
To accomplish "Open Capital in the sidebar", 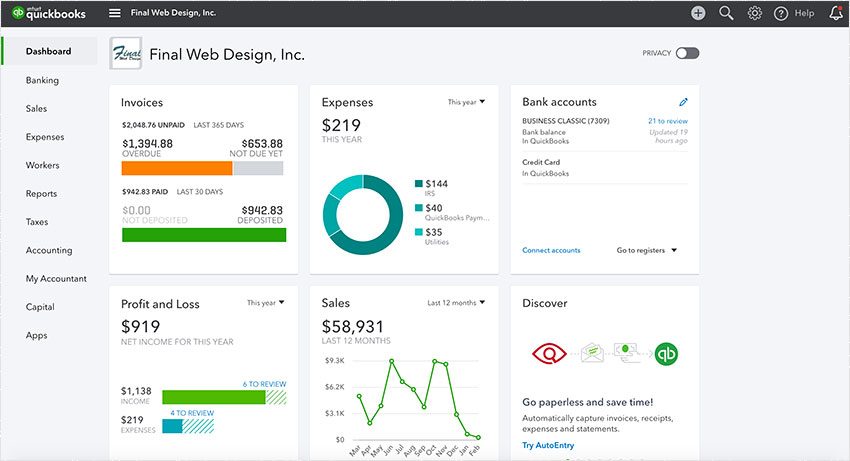I will (40, 307).
